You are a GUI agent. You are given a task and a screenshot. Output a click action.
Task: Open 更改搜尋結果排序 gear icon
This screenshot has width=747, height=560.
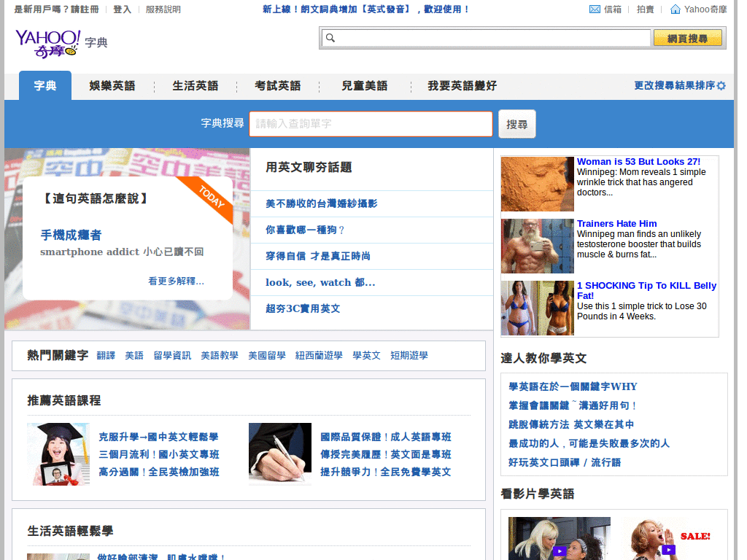coord(721,85)
